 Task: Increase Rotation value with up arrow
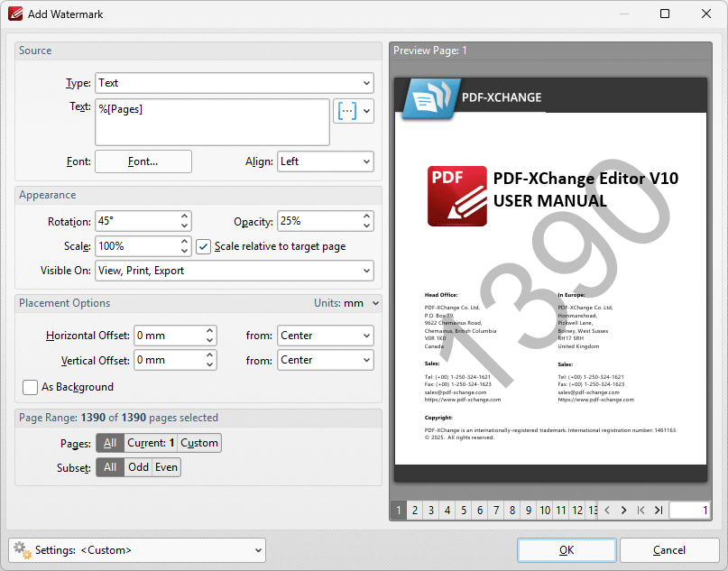[184, 216]
